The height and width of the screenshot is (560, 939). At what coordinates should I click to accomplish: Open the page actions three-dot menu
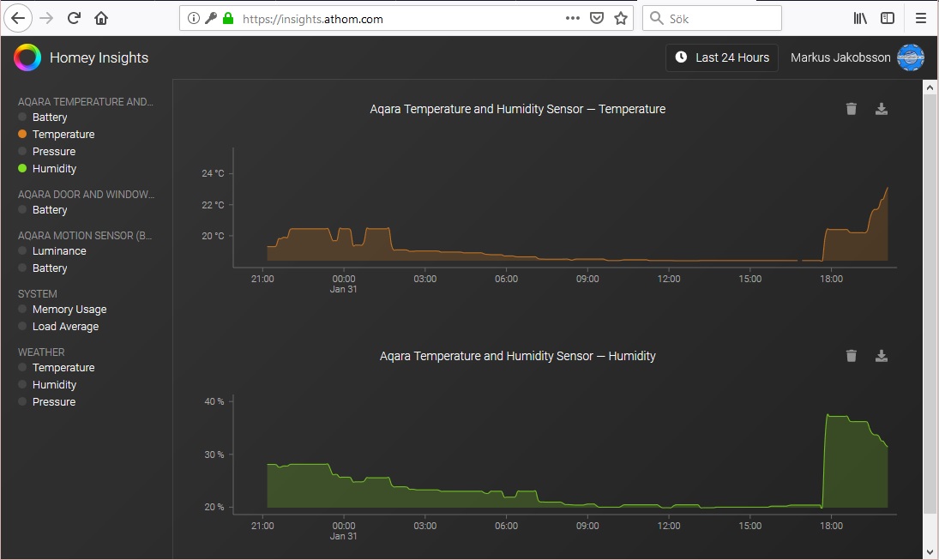(573, 19)
